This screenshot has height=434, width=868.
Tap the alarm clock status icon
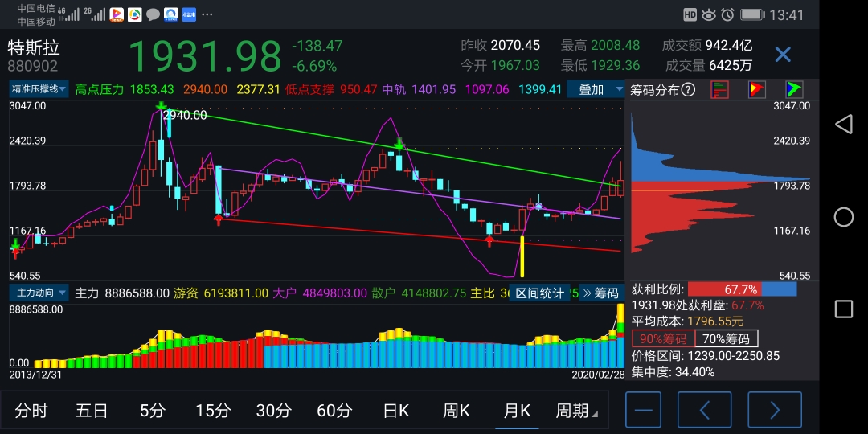tap(727, 15)
